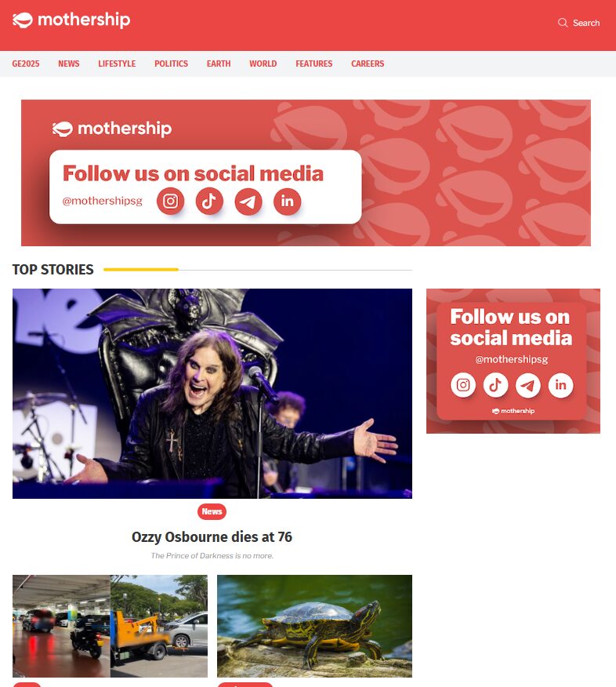Open the EARTH section
Viewport: 616px width, 687px height.
(x=219, y=64)
